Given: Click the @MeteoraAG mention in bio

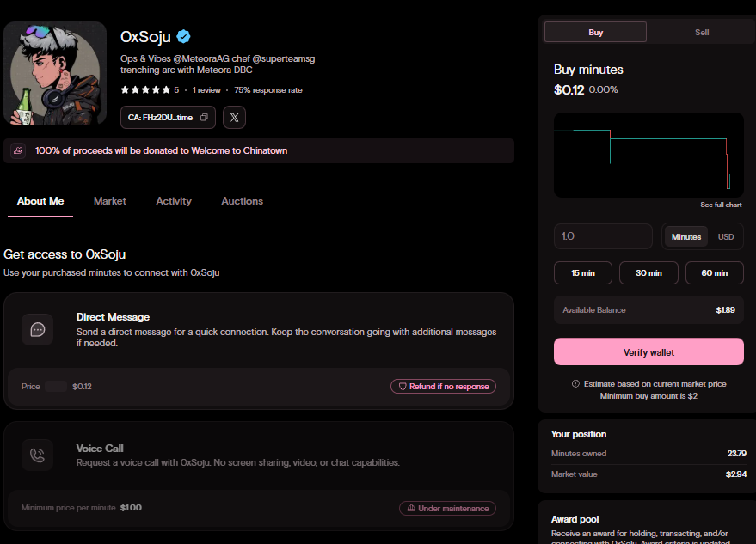Looking at the screenshot, I should pos(201,58).
